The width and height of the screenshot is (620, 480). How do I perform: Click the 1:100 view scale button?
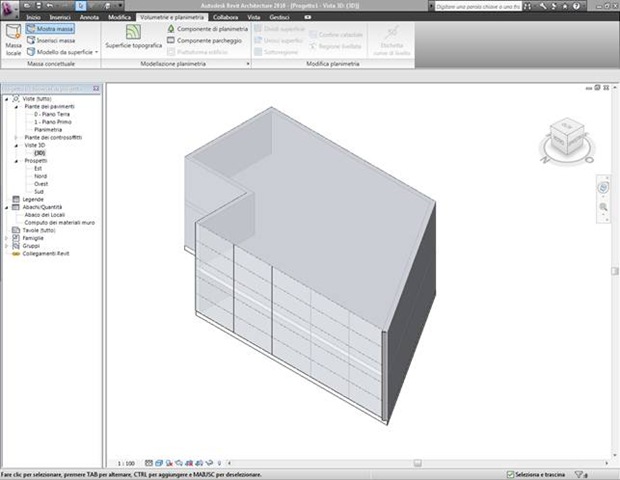[x=126, y=463]
